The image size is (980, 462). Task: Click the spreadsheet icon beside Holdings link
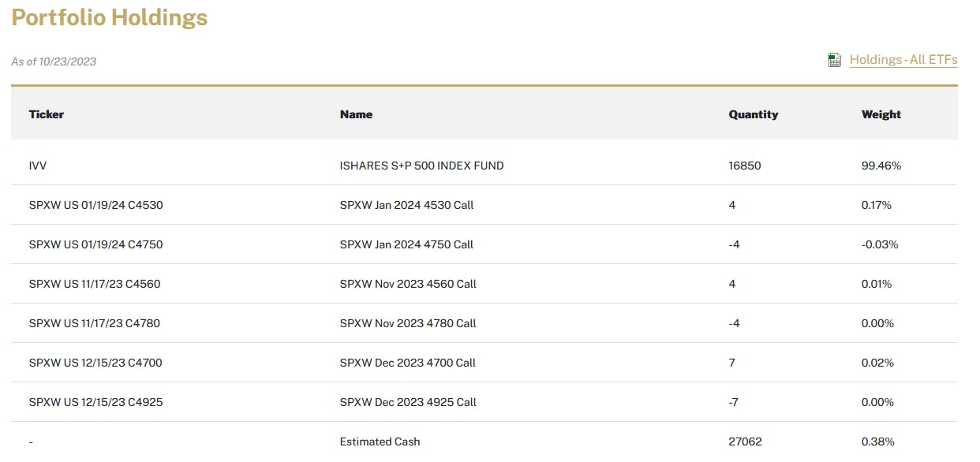click(835, 60)
